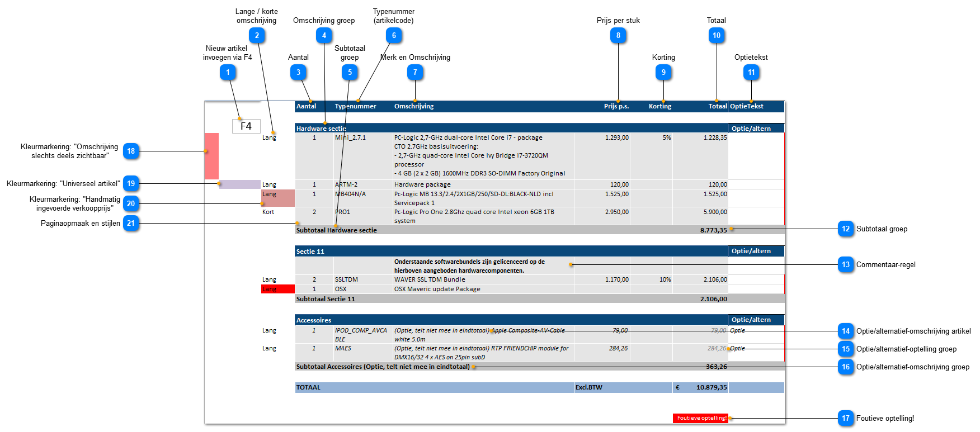This screenshot has height=432, width=980.
Task: Select the Typenummer column header
Action: coord(355,106)
